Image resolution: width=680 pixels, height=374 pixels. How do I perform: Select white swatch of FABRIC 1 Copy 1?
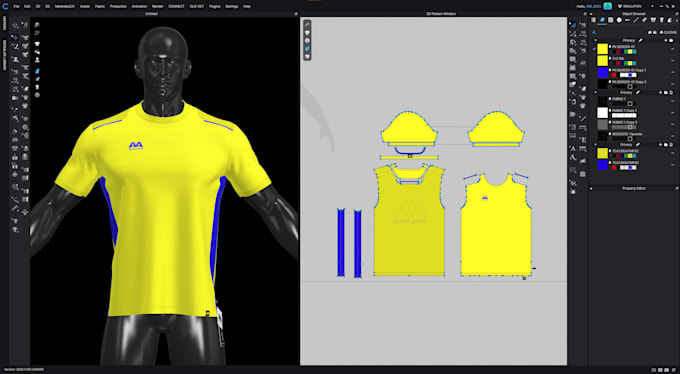(602, 113)
